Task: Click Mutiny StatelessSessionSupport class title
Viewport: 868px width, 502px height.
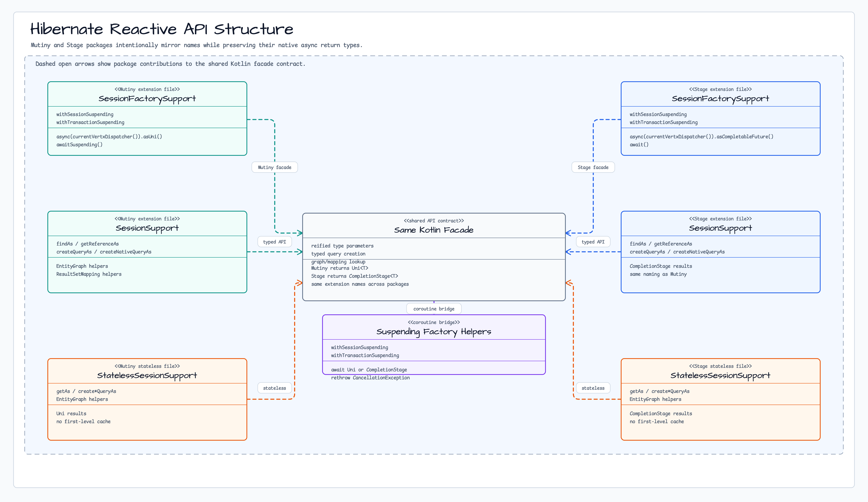Action: tap(147, 376)
